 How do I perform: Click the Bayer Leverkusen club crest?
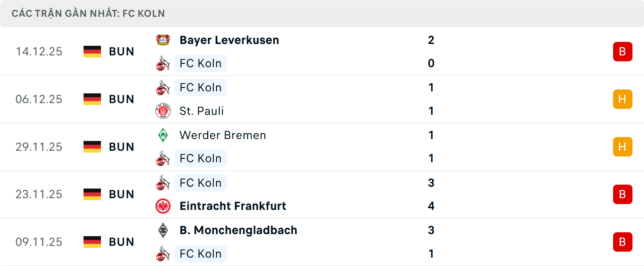pos(163,40)
